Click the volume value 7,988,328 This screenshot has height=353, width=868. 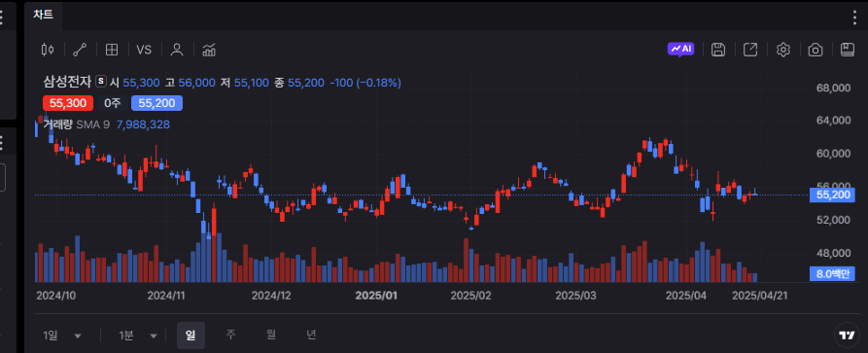[x=143, y=124]
